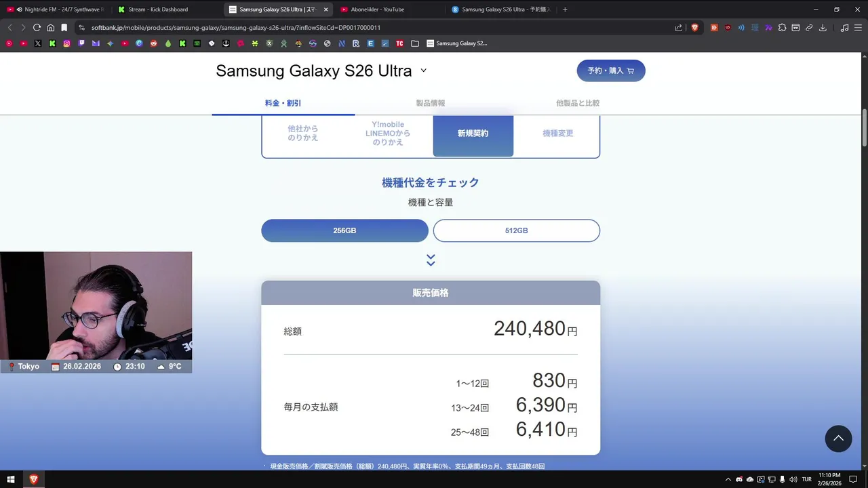Open the Instagram bookmark icon

pos(67,43)
